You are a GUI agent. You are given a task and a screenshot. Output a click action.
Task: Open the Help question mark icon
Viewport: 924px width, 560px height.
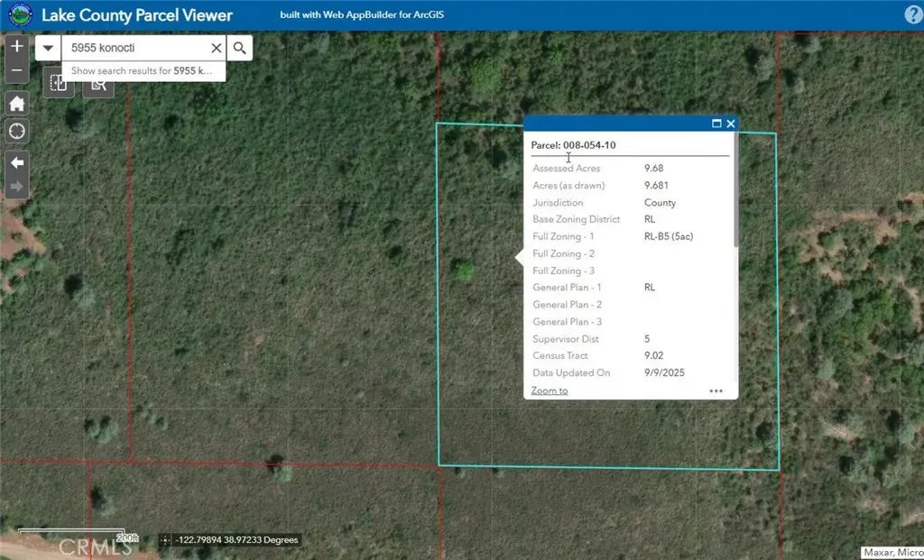[912, 14]
